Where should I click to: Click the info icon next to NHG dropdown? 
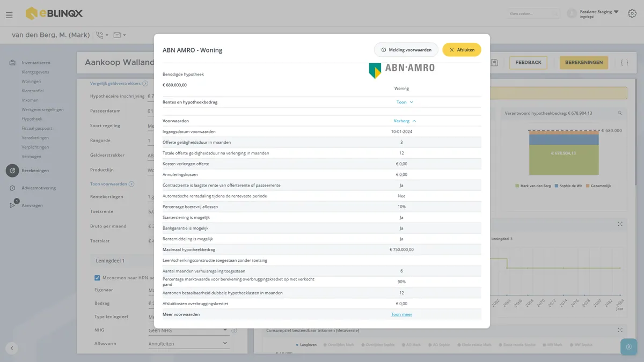tap(234, 331)
